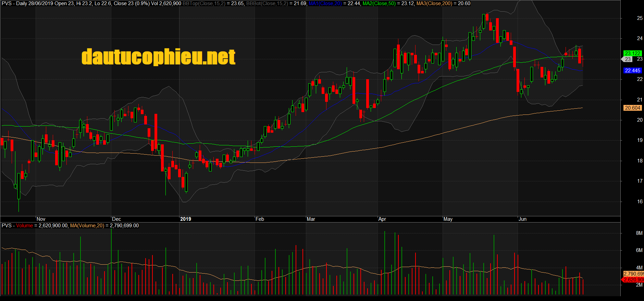The width and height of the screenshot is (644, 301).
Task: Click the 8M volume axis label
Action: 639,233
